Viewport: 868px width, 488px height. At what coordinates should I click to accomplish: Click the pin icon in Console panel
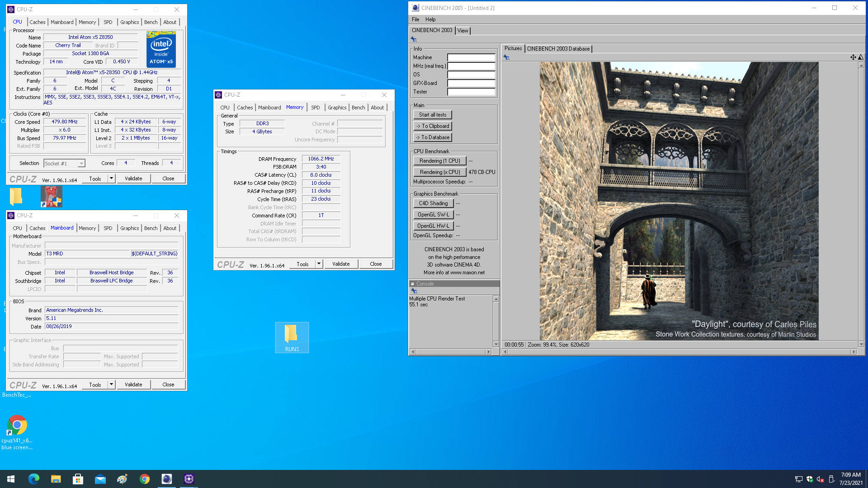(x=414, y=291)
